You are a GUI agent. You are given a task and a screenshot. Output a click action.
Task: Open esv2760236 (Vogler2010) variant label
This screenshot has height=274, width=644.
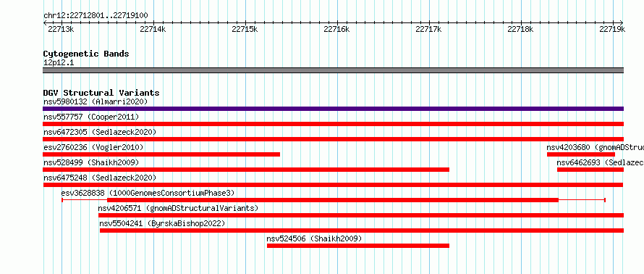coord(93,147)
